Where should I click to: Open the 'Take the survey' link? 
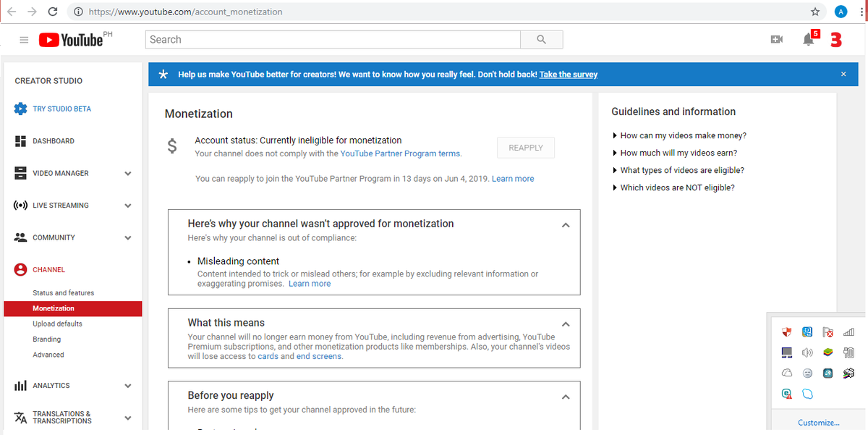point(569,75)
